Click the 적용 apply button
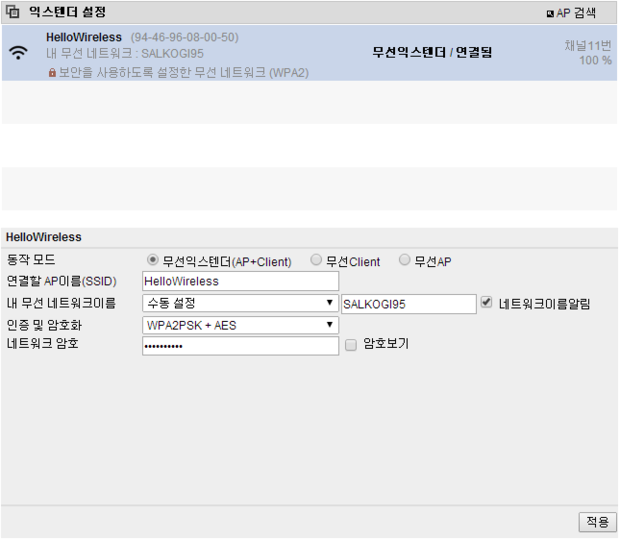The height and width of the screenshot is (540, 620). coord(597,522)
